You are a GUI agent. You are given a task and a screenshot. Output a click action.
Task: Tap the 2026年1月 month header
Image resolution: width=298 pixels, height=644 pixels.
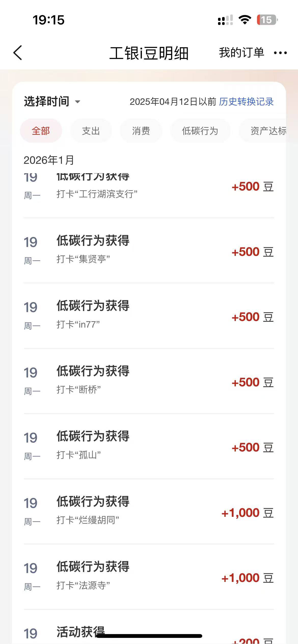(x=49, y=160)
